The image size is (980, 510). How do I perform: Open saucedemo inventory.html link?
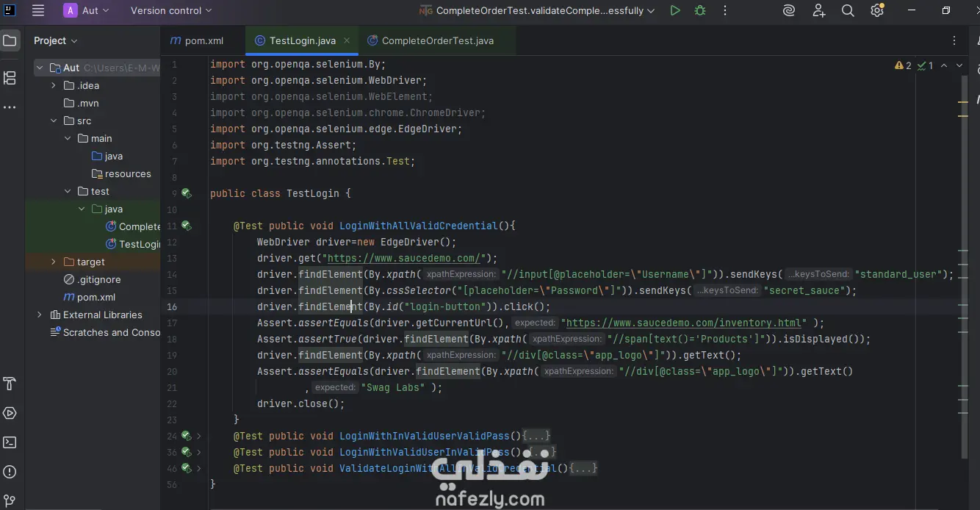(x=684, y=323)
